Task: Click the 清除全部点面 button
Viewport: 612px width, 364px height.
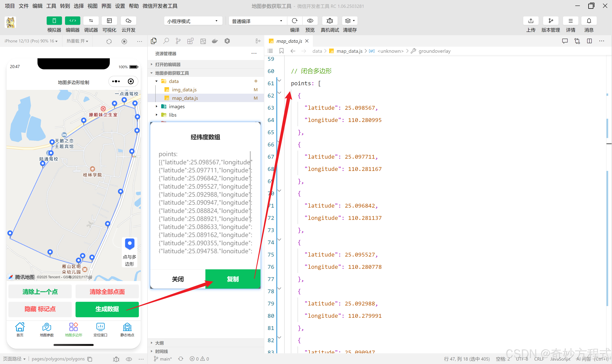Action: pos(107,292)
